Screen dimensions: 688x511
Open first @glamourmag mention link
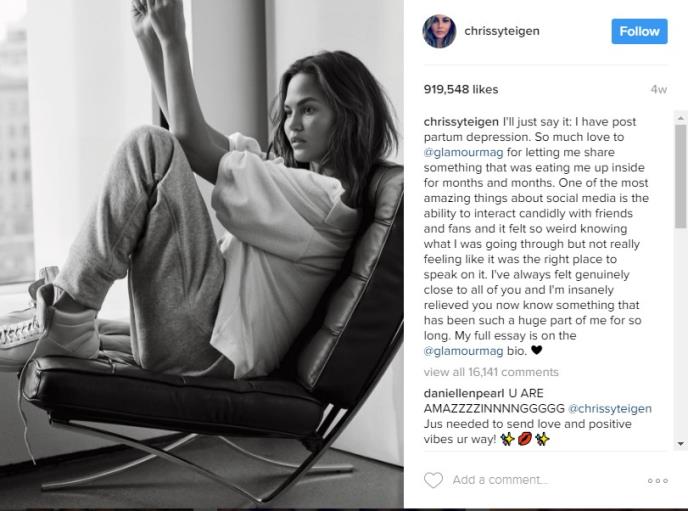pos(463,152)
